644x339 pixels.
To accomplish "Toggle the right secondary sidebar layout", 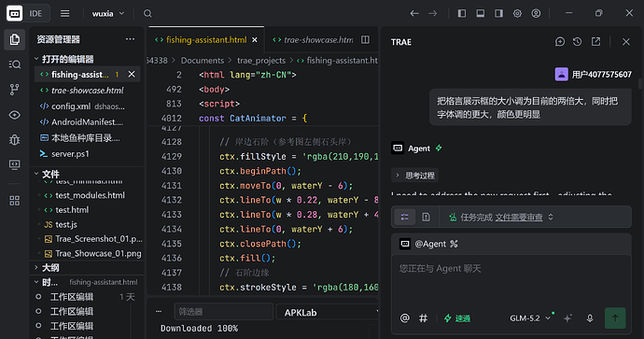I will click(498, 14).
